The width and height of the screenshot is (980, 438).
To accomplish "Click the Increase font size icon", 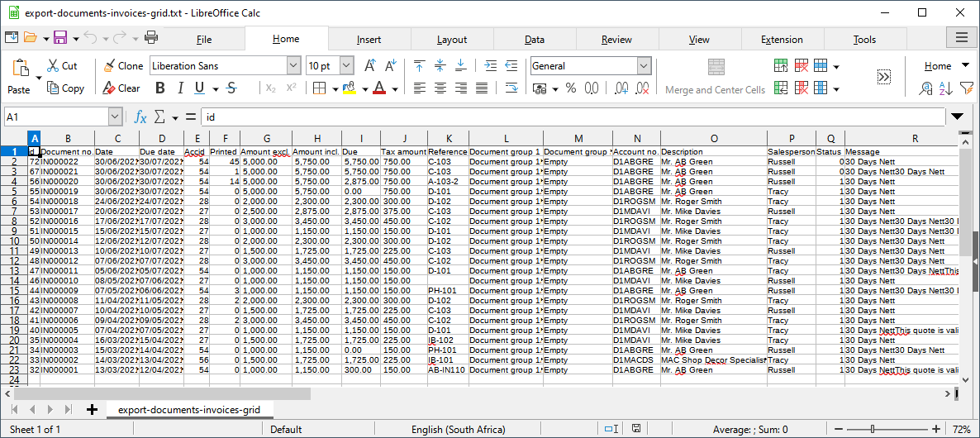I will (x=370, y=65).
